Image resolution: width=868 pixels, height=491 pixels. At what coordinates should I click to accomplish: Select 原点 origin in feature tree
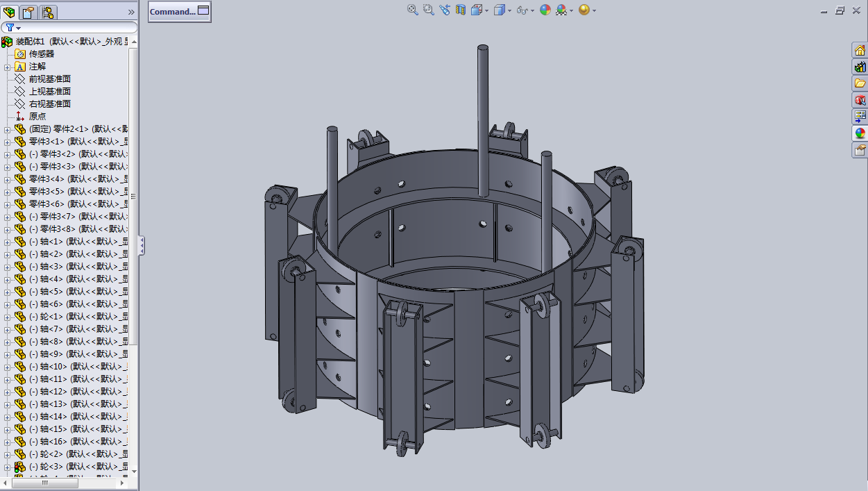37,117
